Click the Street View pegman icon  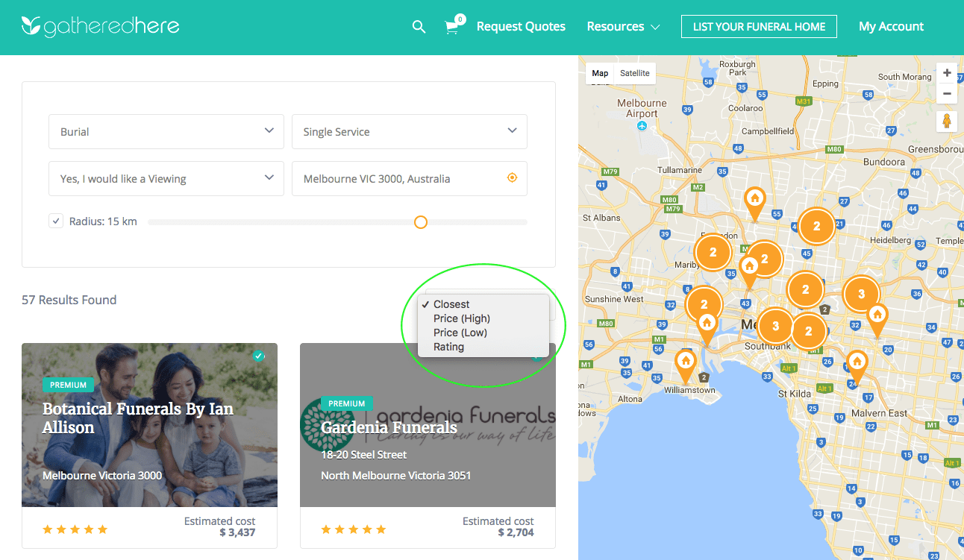947,121
